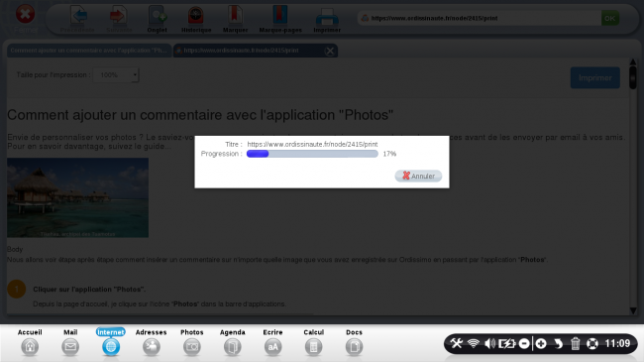Open the Ecrire writing app

point(272,347)
